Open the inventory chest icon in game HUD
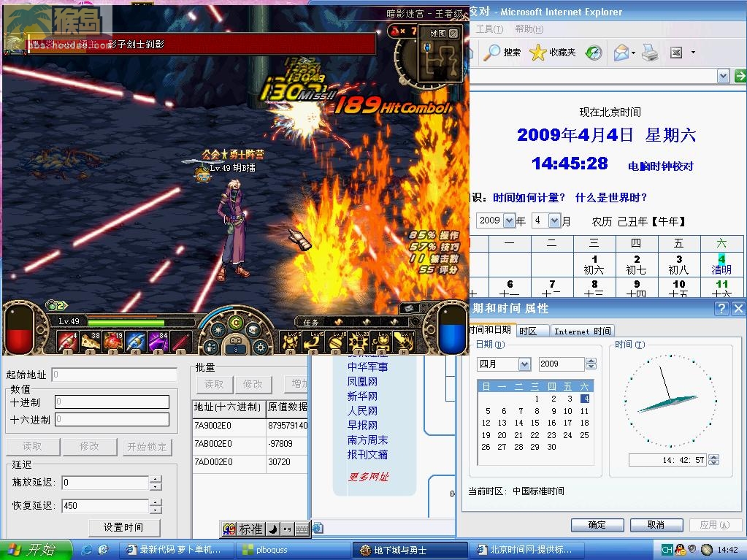 point(253,329)
